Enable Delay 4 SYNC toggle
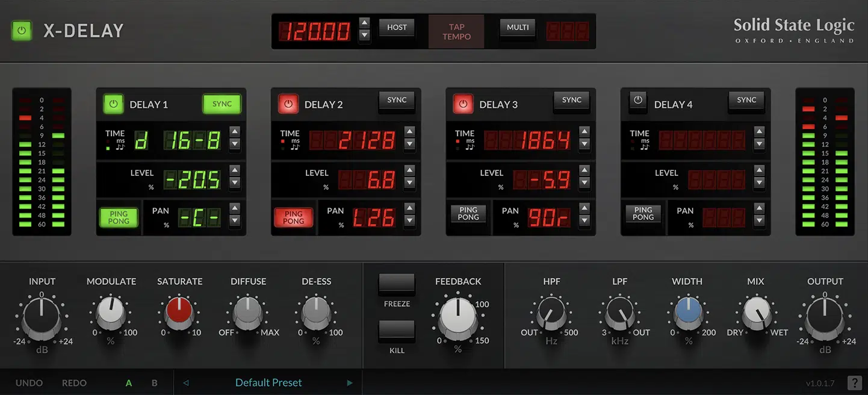The image size is (868, 395). click(x=746, y=101)
